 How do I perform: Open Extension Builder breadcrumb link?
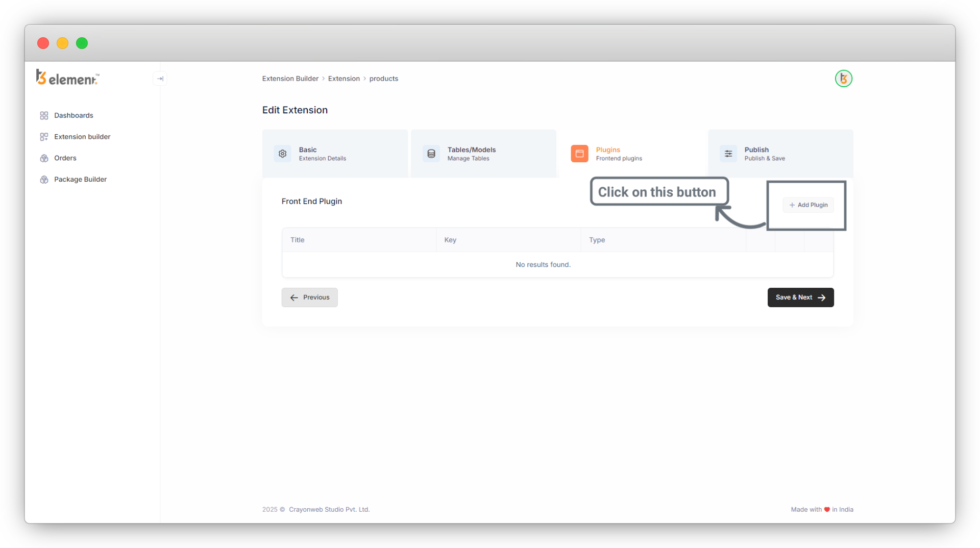(x=290, y=79)
